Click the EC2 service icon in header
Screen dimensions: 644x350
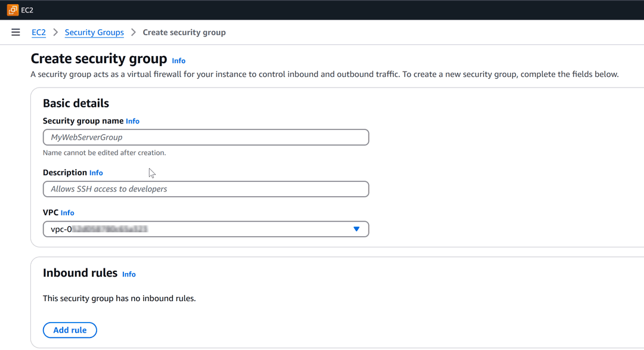tap(13, 10)
